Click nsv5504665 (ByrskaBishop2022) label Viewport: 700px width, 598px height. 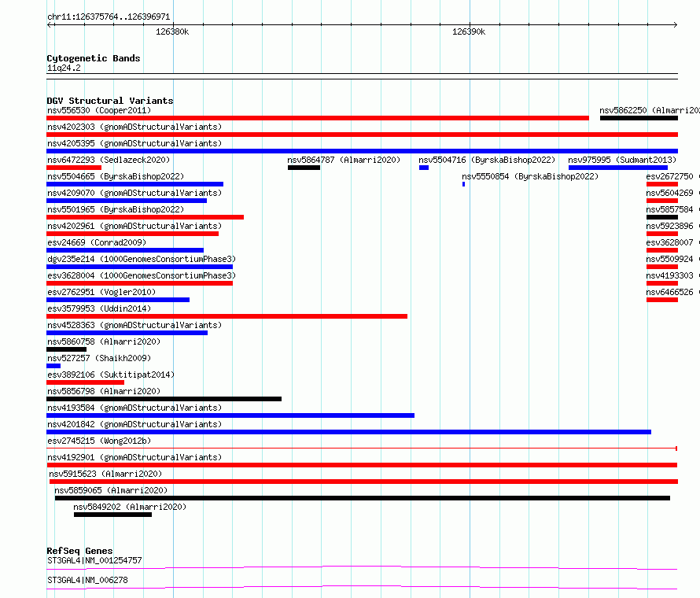coord(116,176)
